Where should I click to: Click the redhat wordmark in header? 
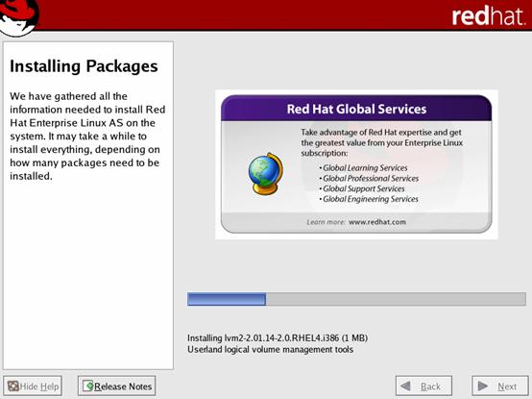[488, 16]
